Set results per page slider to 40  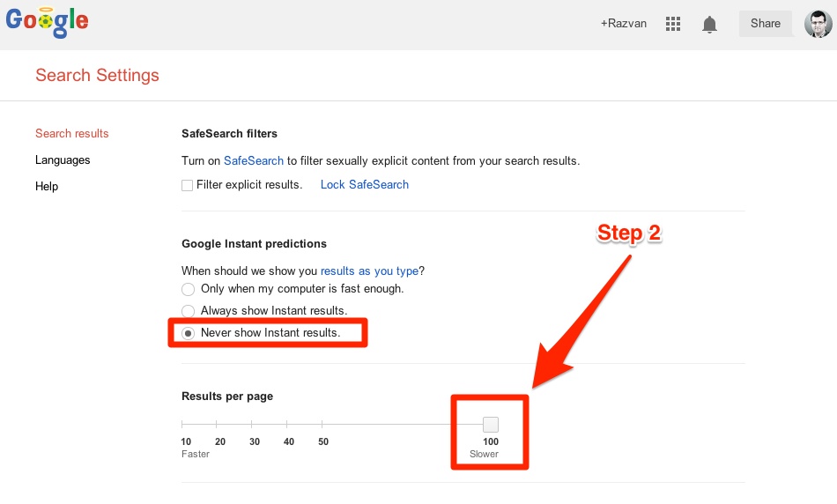(x=286, y=425)
